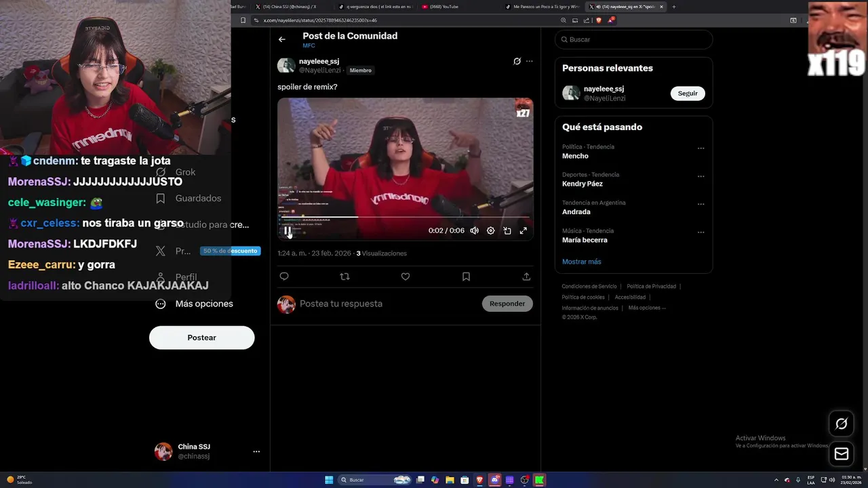The image size is (868, 488).
Task: Open the post's three-dot more menu
Action: [529, 61]
